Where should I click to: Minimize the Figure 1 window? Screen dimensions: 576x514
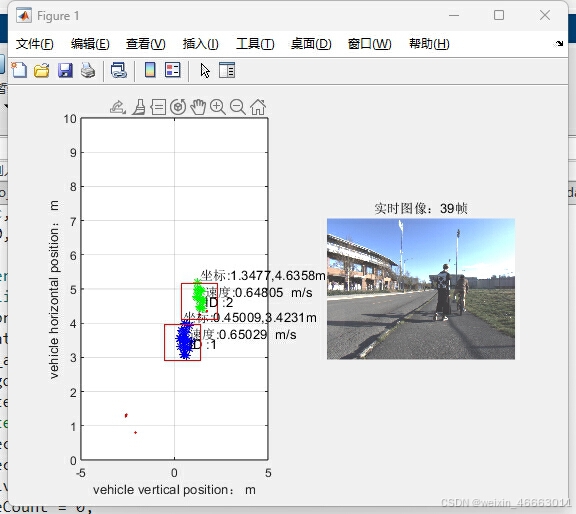point(454,15)
